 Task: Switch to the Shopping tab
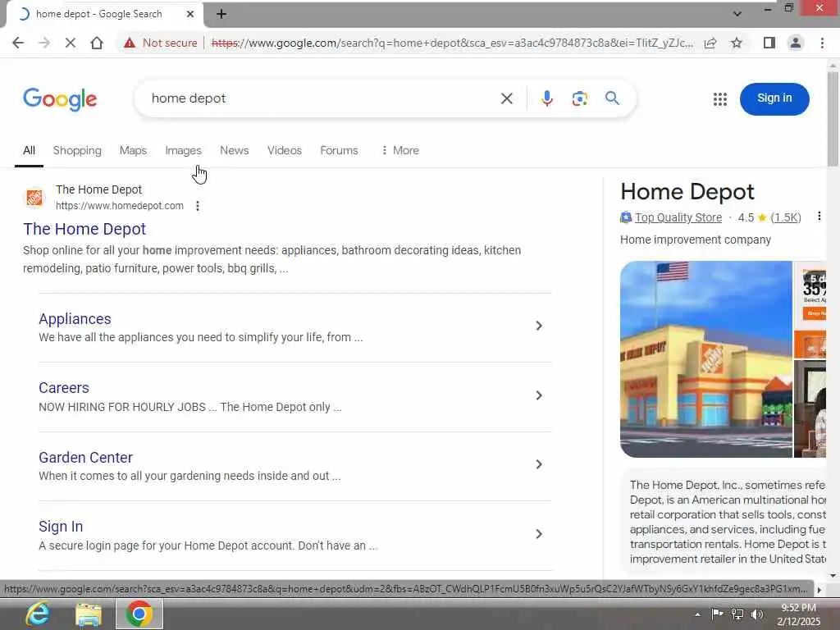click(77, 151)
